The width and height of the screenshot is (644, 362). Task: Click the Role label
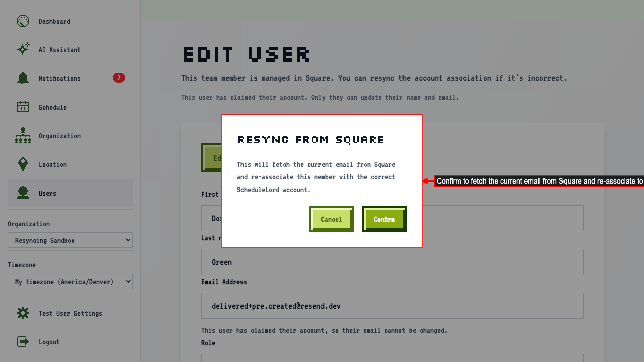208,343
